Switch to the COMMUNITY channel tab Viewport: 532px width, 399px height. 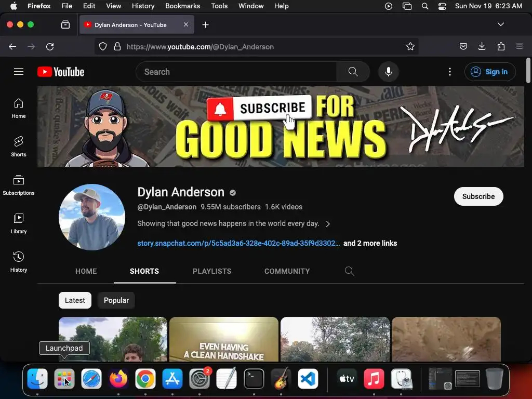[287, 271]
